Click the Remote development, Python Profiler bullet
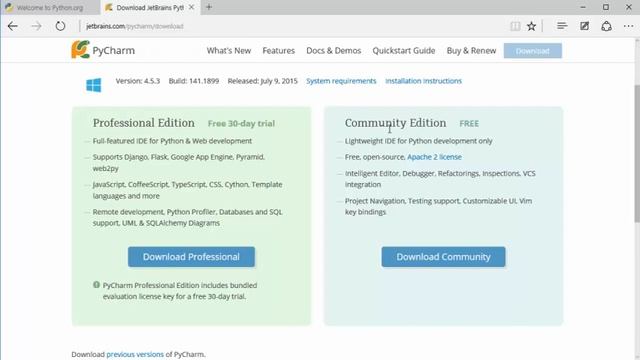This screenshot has width=640, height=360. click(x=187, y=217)
